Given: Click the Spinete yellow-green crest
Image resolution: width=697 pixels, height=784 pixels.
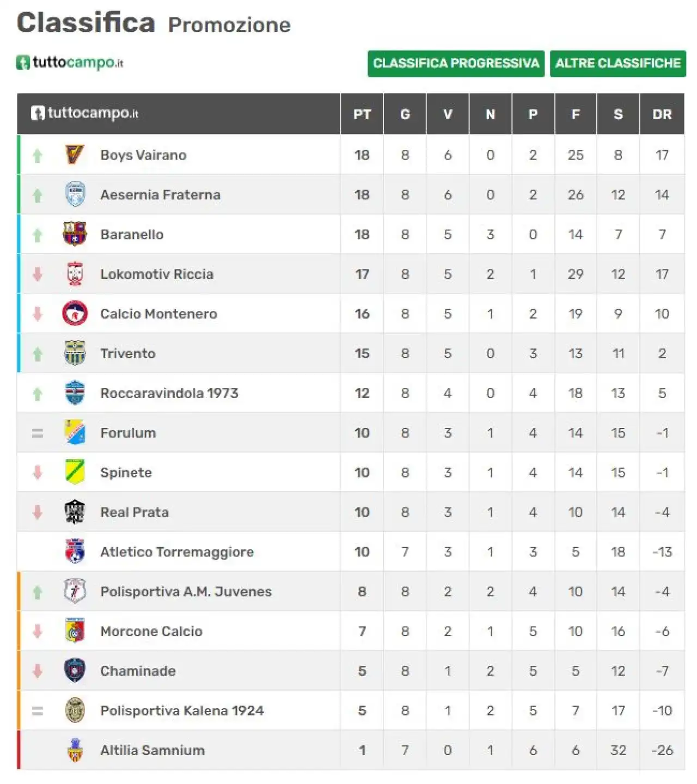Looking at the screenshot, I should (75, 472).
